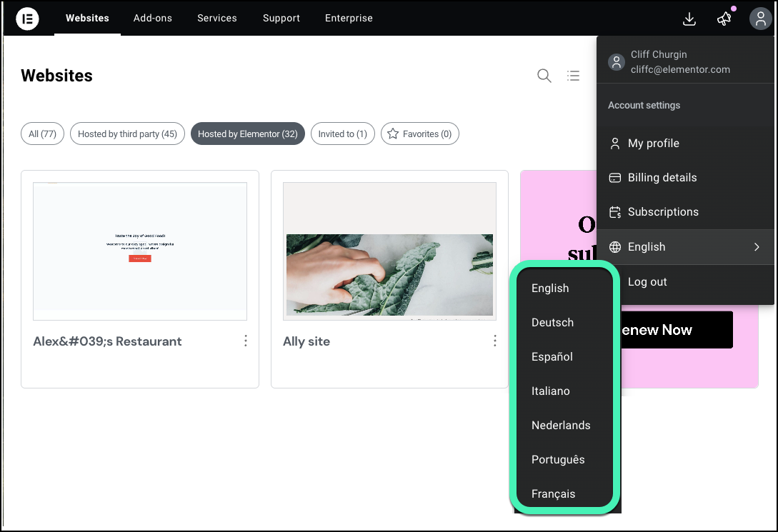
Task: Open the Ally site thumbnail
Action: (389, 250)
